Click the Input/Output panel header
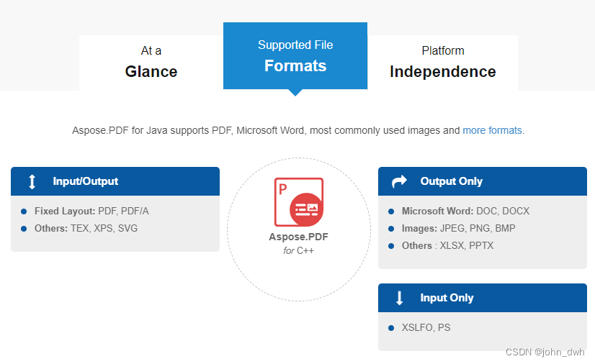The width and height of the screenshot is (595, 364). pos(115,181)
